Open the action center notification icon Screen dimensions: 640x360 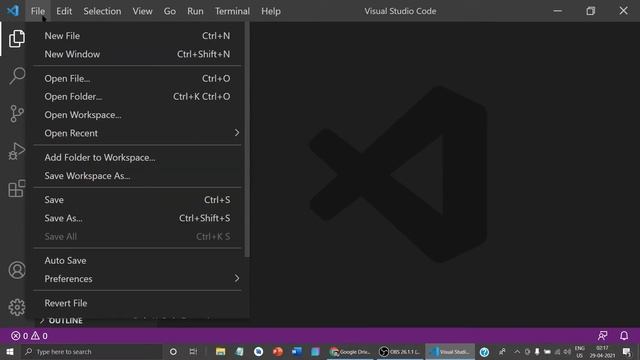[627, 352]
